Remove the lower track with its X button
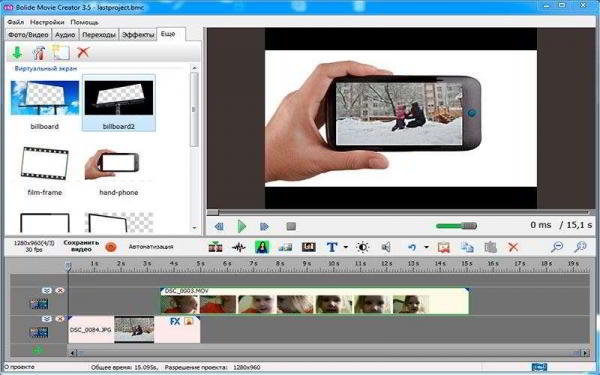600x375 pixels. (x=60, y=318)
